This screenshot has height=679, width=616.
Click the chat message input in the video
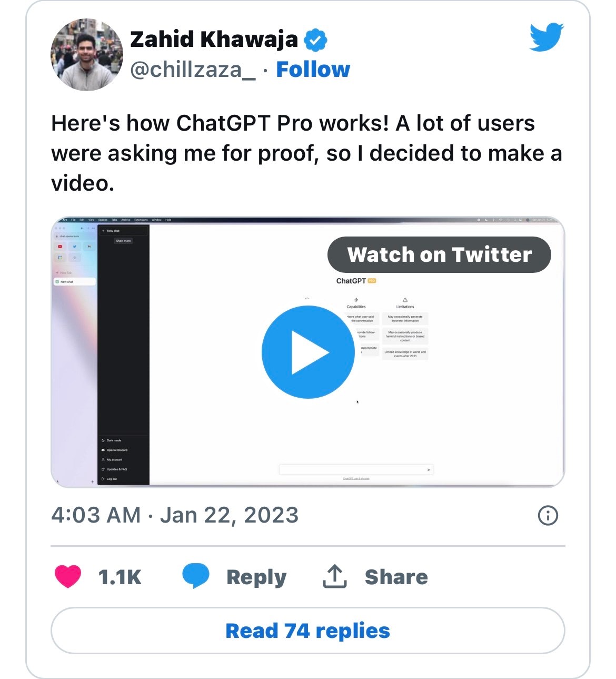coord(353,469)
